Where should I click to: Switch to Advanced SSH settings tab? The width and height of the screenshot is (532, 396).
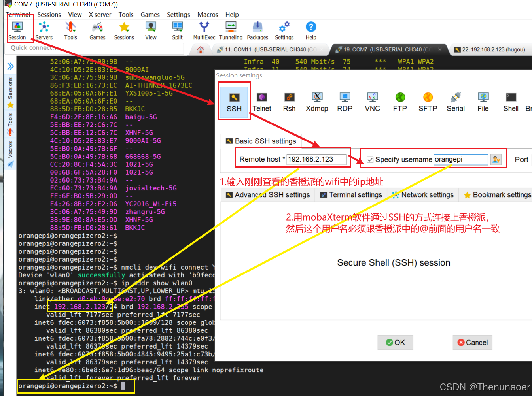[268, 195]
